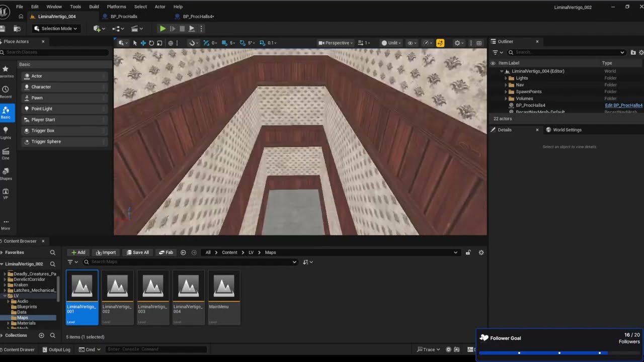Viewport: 644px width, 362px height.
Task: Expand the SpawnPoints folder in Outliner
Action: [x=506, y=92]
